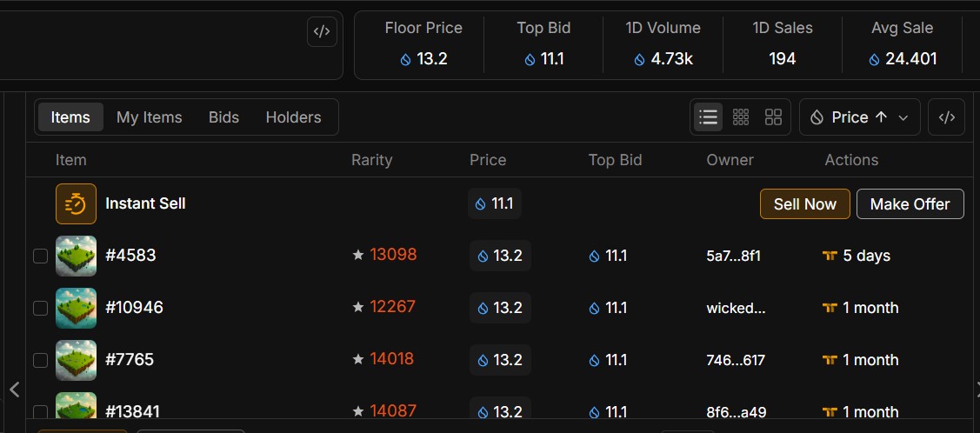The width and height of the screenshot is (980, 433).
Task: Click the Instant Sell stopwatch icon
Action: tap(77, 203)
